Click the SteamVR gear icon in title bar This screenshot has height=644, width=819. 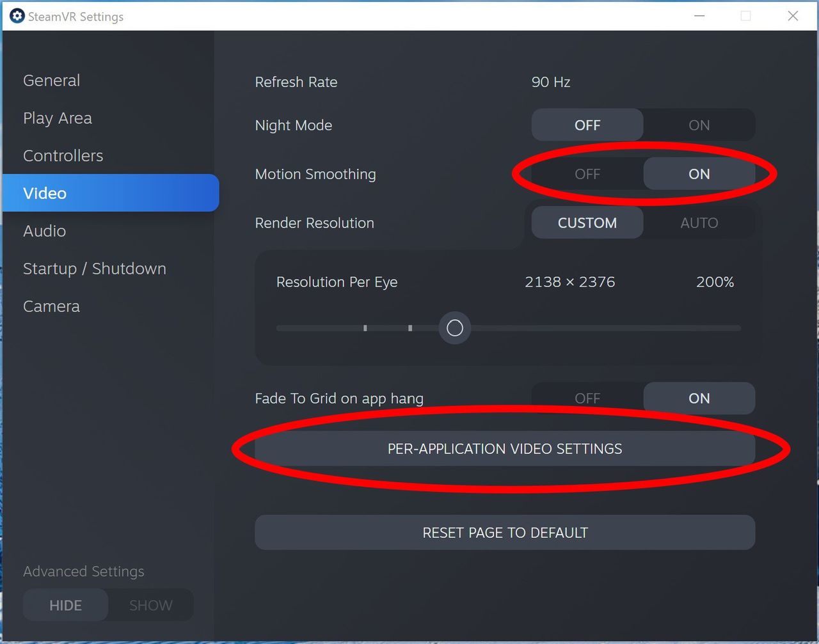coord(17,16)
